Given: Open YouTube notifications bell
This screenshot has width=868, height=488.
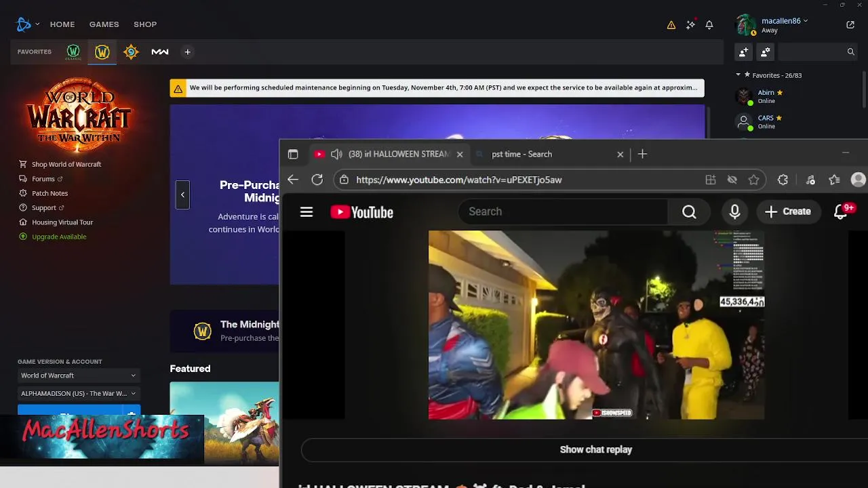Looking at the screenshot, I should [x=841, y=212].
